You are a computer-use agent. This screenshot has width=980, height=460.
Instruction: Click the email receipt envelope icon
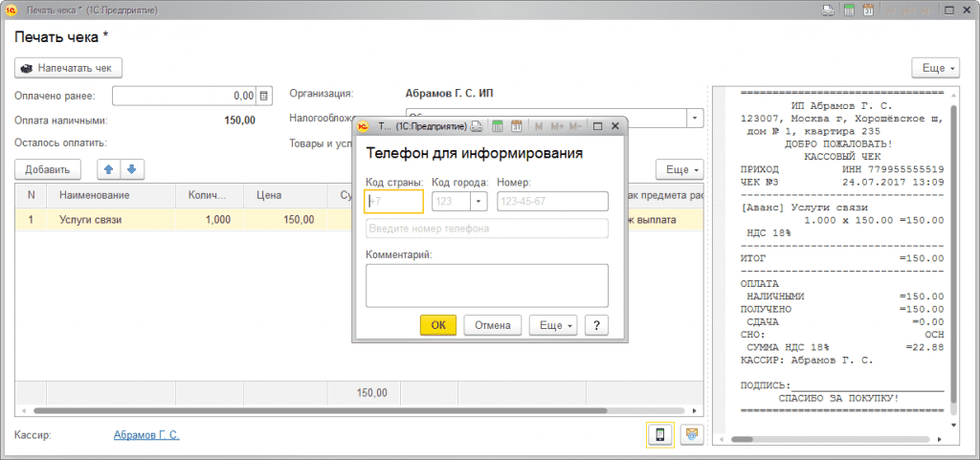point(692,435)
